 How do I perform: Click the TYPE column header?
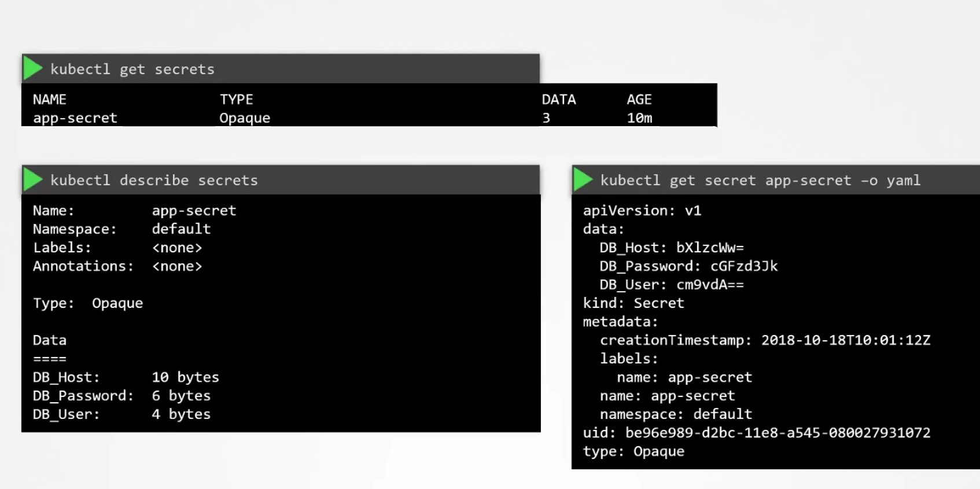pos(236,100)
